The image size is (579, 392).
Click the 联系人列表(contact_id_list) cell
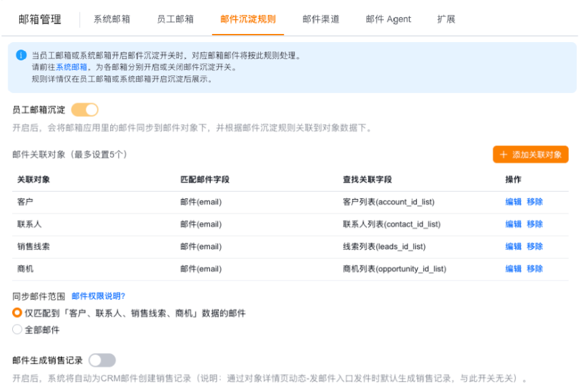pyautogui.click(x=391, y=224)
